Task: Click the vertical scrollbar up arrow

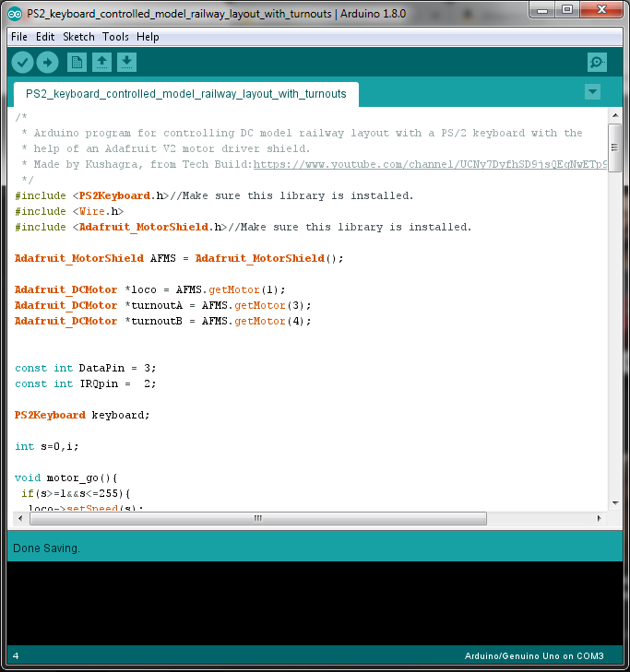Action: click(615, 115)
